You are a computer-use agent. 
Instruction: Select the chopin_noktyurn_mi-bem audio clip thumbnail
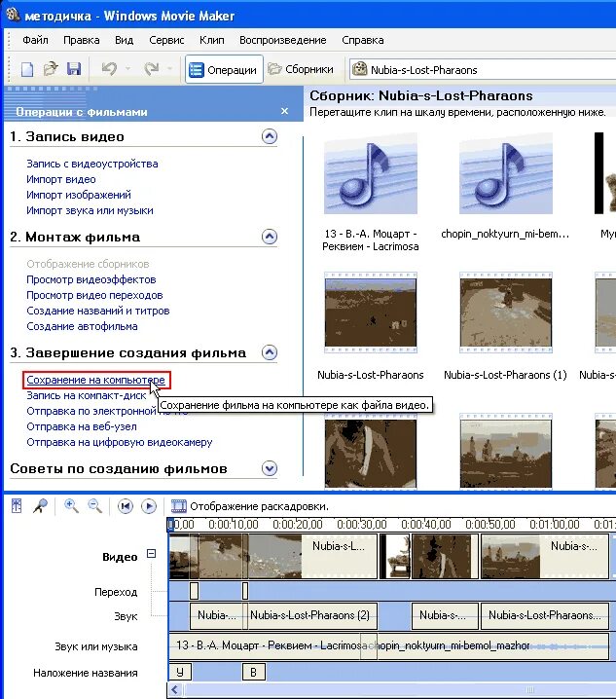pyautogui.click(x=506, y=174)
